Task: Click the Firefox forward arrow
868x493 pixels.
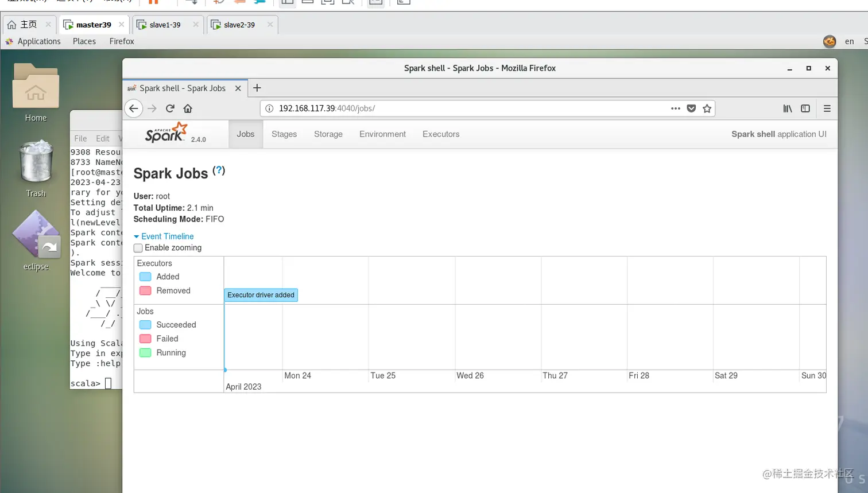Action: pyautogui.click(x=152, y=108)
